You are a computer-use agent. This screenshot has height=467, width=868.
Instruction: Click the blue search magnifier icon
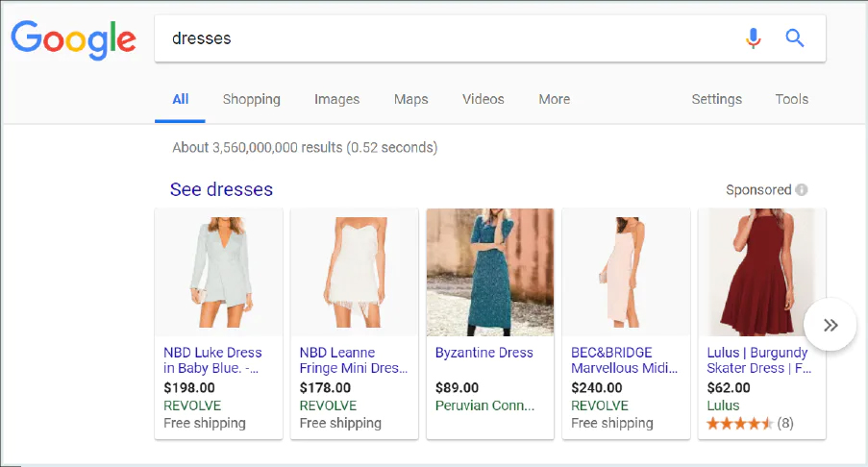(x=794, y=38)
